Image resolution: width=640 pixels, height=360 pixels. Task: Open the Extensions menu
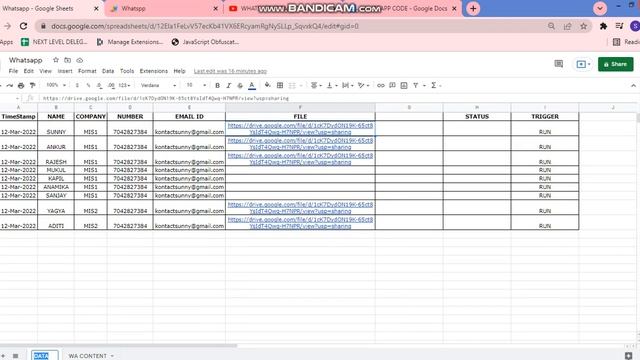153,71
